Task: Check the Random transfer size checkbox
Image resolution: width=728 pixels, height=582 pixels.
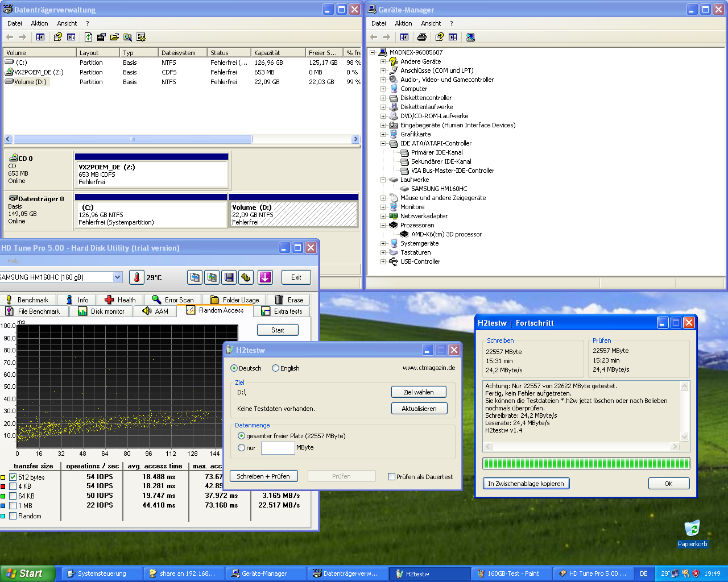Action: coord(13,516)
